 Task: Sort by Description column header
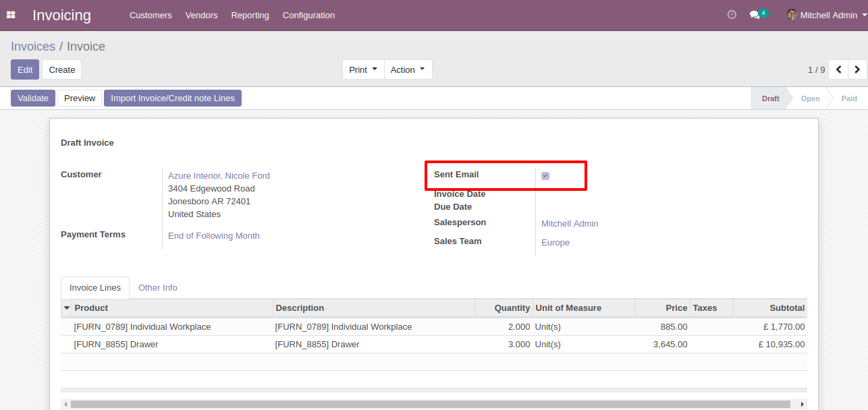coord(374,307)
